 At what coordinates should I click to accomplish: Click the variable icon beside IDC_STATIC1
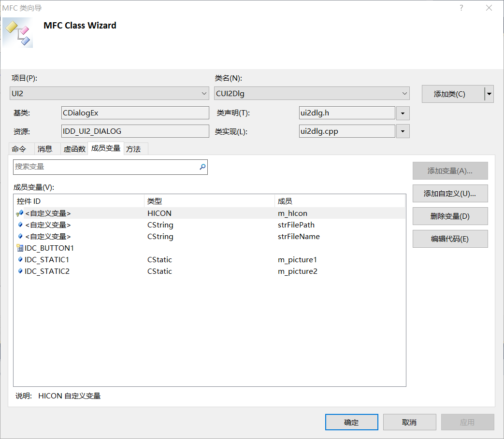click(x=20, y=259)
